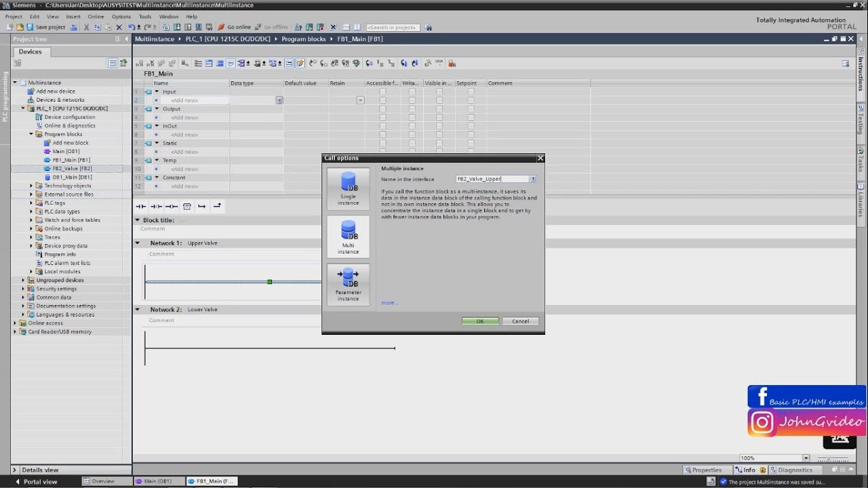Toggle Setpoint checkbox in Output row
This screenshot has height=488, width=868.
pyautogui.click(x=471, y=108)
